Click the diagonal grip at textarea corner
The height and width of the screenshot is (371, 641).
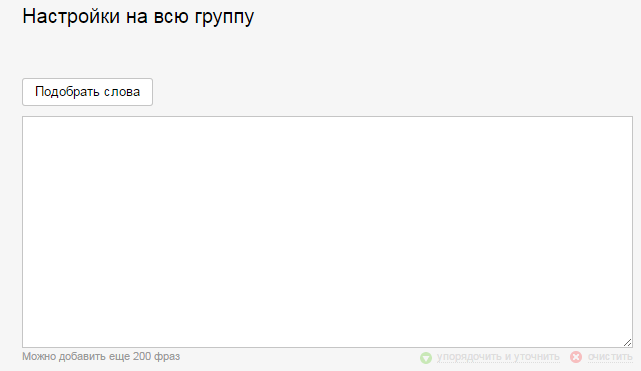[628, 342]
